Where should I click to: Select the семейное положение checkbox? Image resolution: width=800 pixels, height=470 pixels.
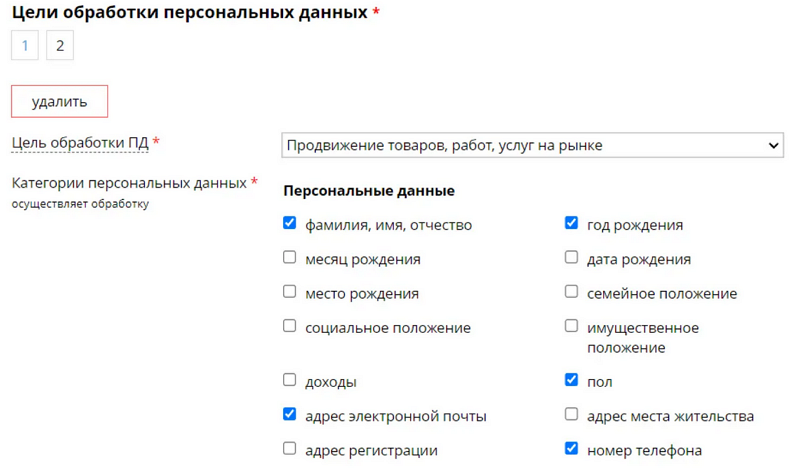coord(572,292)
